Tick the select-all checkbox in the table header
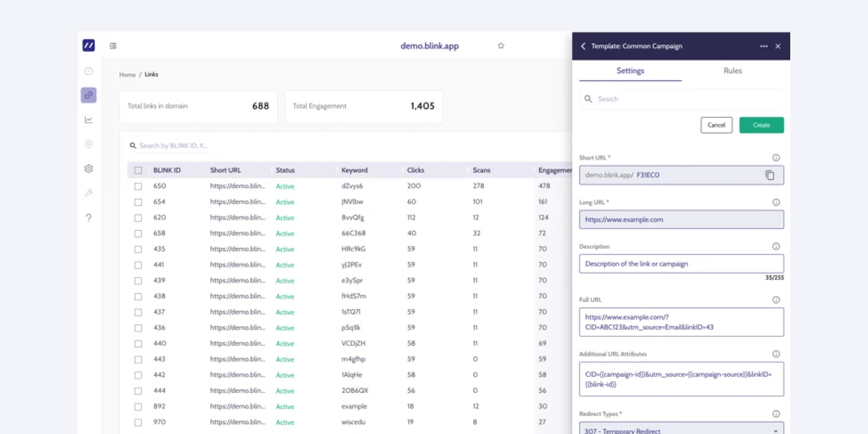Screen dimensions: 868x434 [x=138, y=171]
